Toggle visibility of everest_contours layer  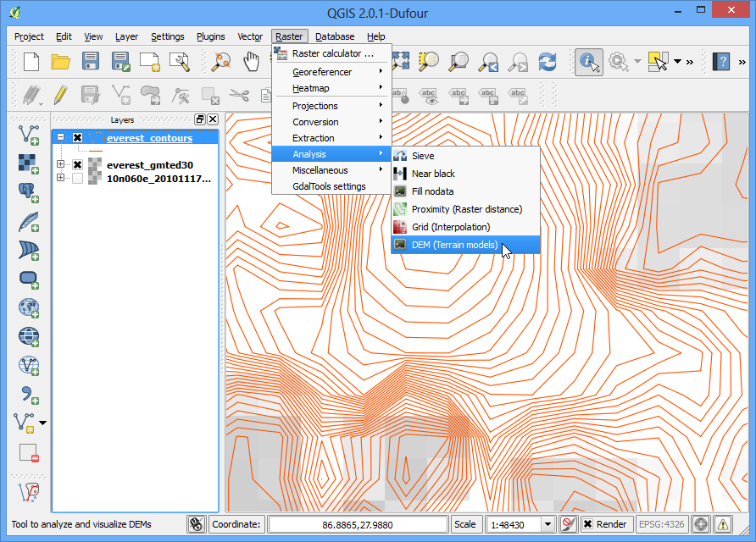tap(77, 138)
